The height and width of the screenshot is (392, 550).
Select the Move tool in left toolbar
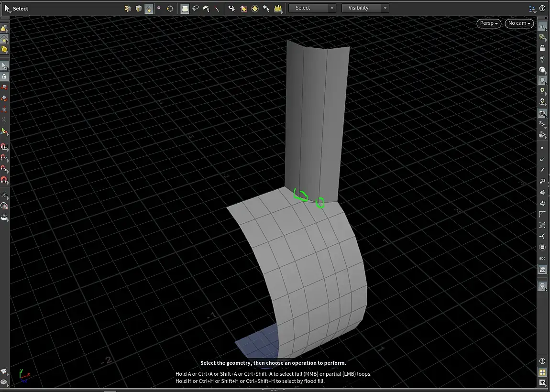[4, 87]
